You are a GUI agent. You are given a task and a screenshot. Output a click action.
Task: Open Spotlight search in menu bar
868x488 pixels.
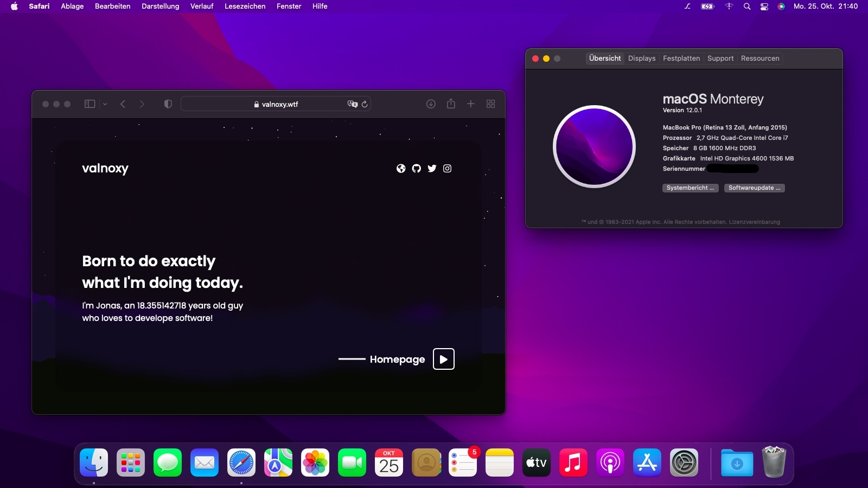pos(747,7)
